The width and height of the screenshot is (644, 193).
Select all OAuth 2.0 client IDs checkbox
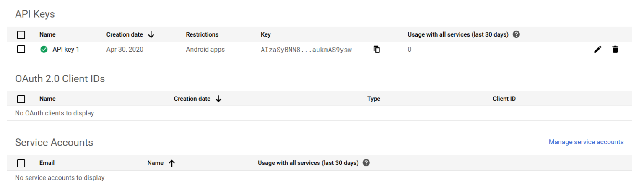[21, 99]
